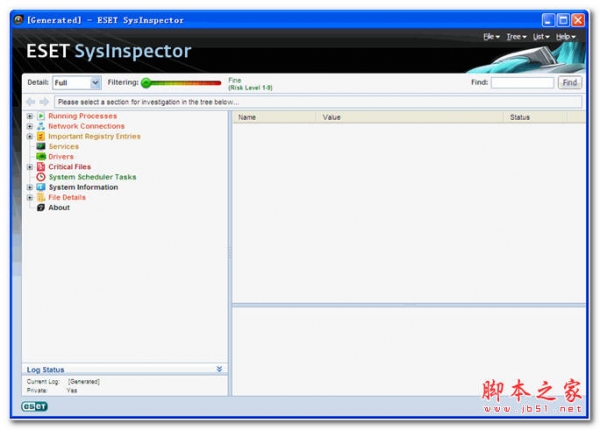Open the Help menu

[x=566, y=37]
